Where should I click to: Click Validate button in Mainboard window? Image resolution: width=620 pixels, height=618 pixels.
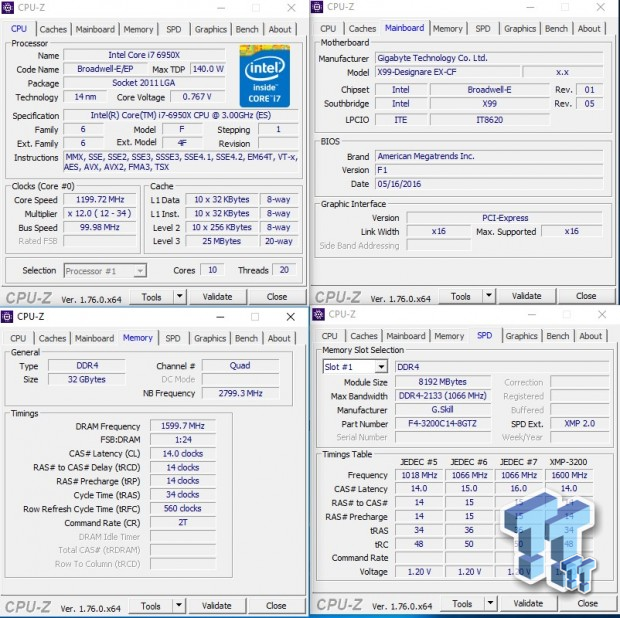[527, 296]
